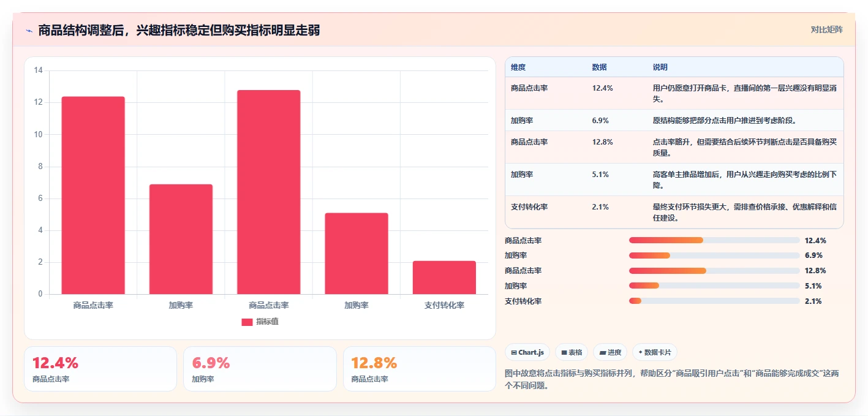Click the description starting 最终支付环节损失更大
868x416 pixels.
[745, 213]
